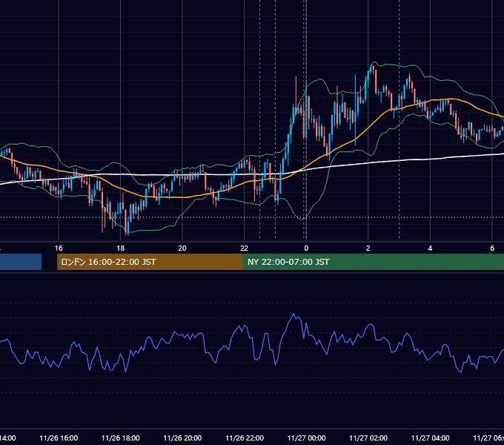
Task: Click hour label 22 under price chart
Action: [x=245, y=248]
